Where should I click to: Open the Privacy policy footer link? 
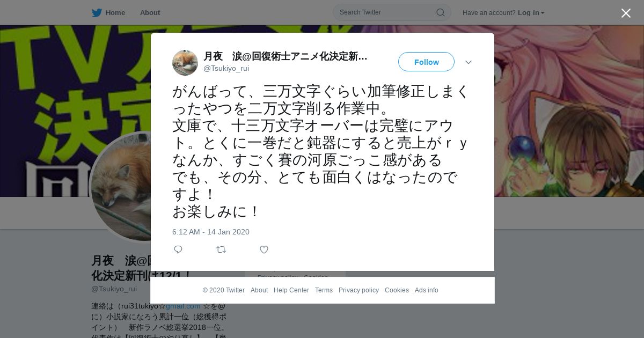tap(358, 290)
